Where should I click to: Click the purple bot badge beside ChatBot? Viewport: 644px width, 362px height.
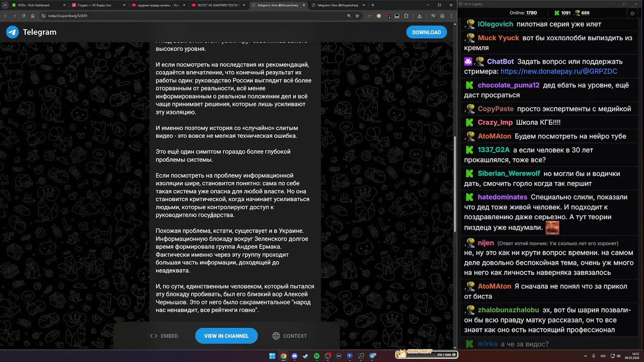coord(468,61)
